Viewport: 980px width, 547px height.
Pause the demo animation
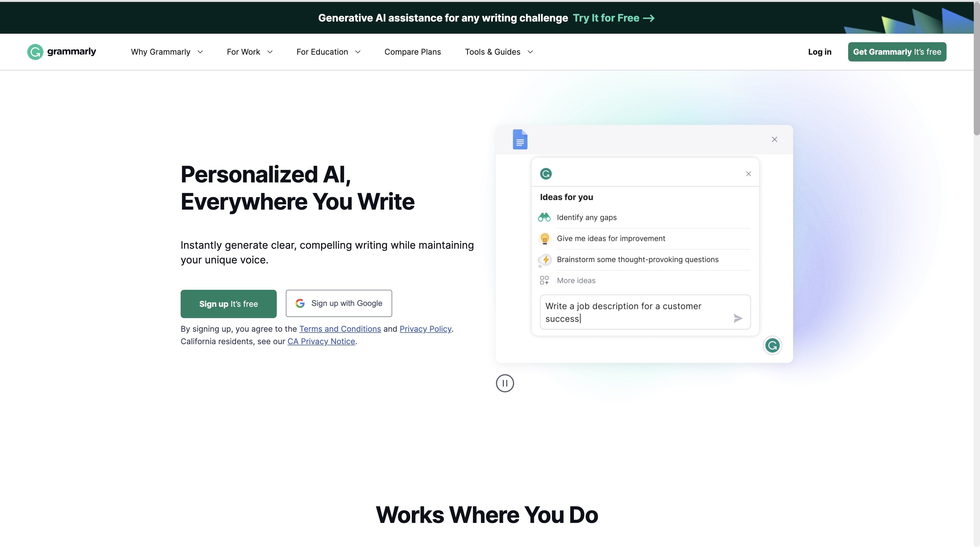click(x=504, y=383)
